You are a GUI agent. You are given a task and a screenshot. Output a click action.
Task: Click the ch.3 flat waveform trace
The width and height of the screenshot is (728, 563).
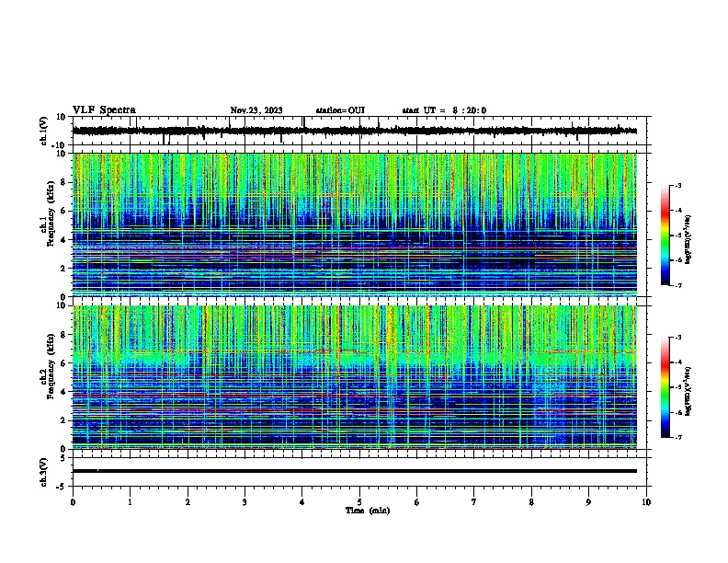pos(355,471)
